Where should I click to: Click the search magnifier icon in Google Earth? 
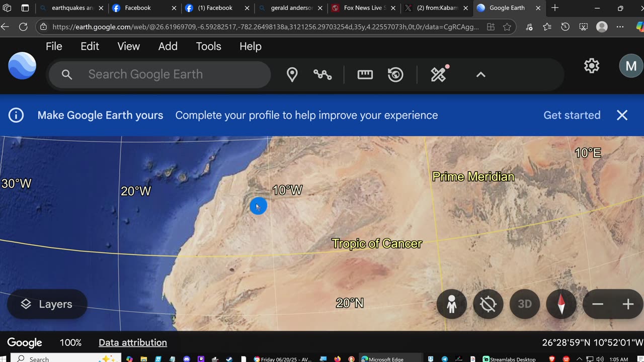coord(67,74)
